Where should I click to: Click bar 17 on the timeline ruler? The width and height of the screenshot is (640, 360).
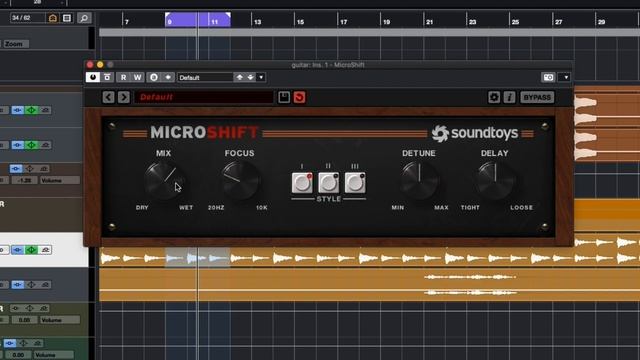click(344, 22)
